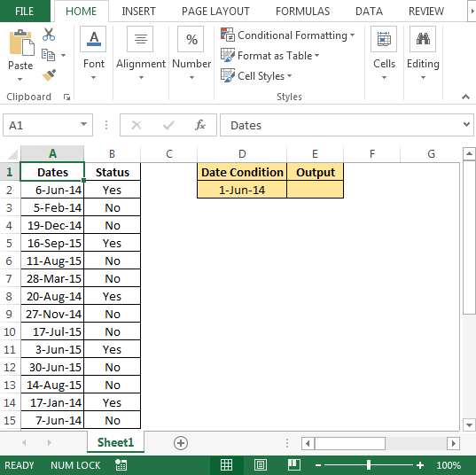Open the FORMULAS ribbon tab
This screenshot has width=476, height=475.
(302, 12)
